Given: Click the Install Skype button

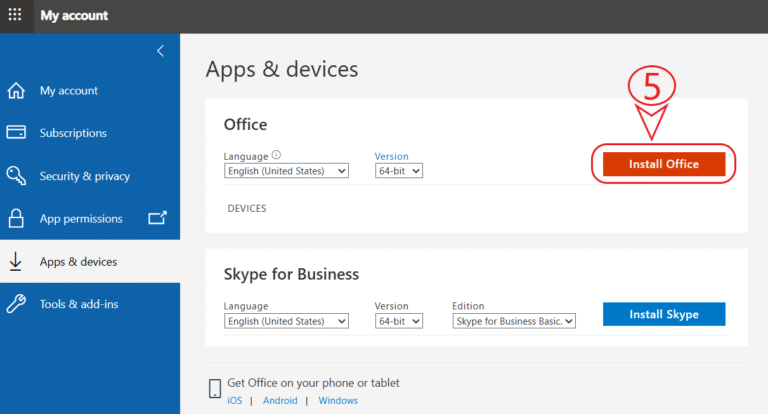Looking at the screenshot, I should (664, 314).
